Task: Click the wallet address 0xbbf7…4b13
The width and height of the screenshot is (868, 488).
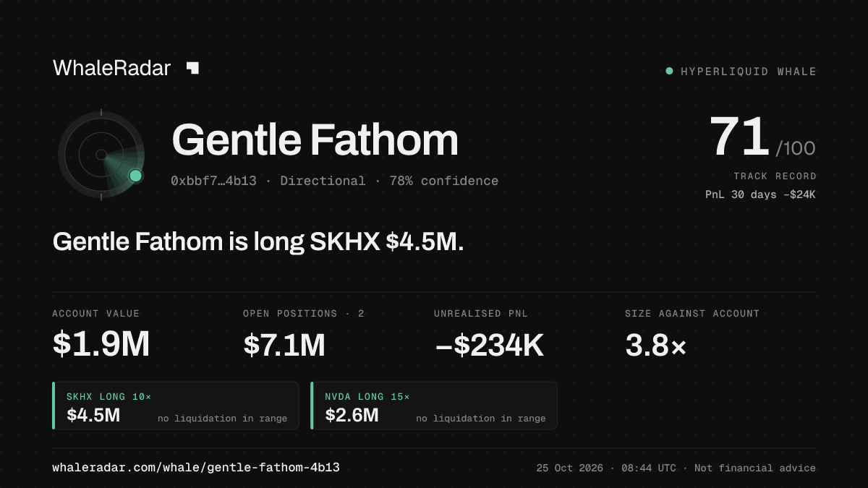Action: (x=213, y=181)
